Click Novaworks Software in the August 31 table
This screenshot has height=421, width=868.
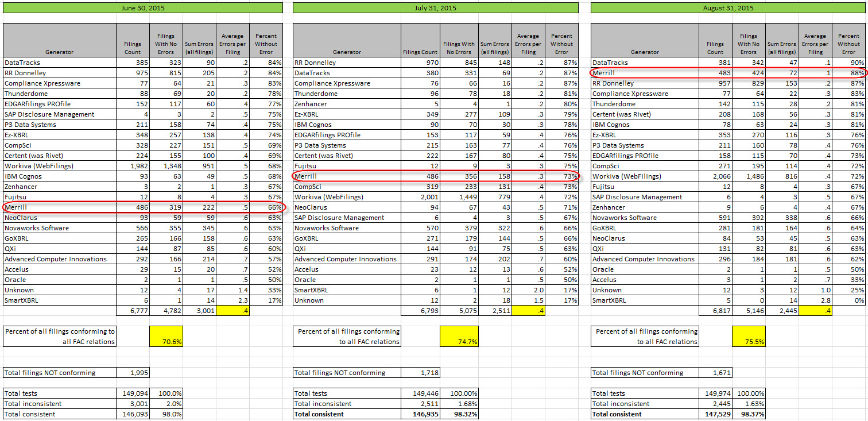tap(624, 218)
